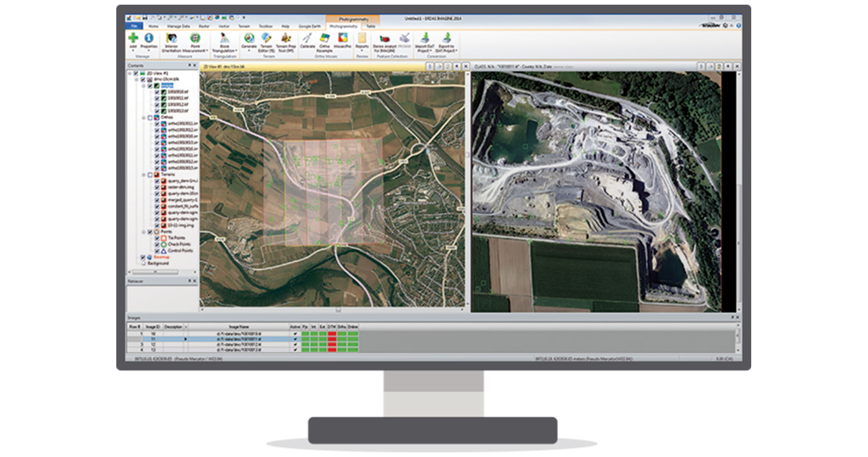Uncheck the Control Points layer checkbox

(157, 250)
